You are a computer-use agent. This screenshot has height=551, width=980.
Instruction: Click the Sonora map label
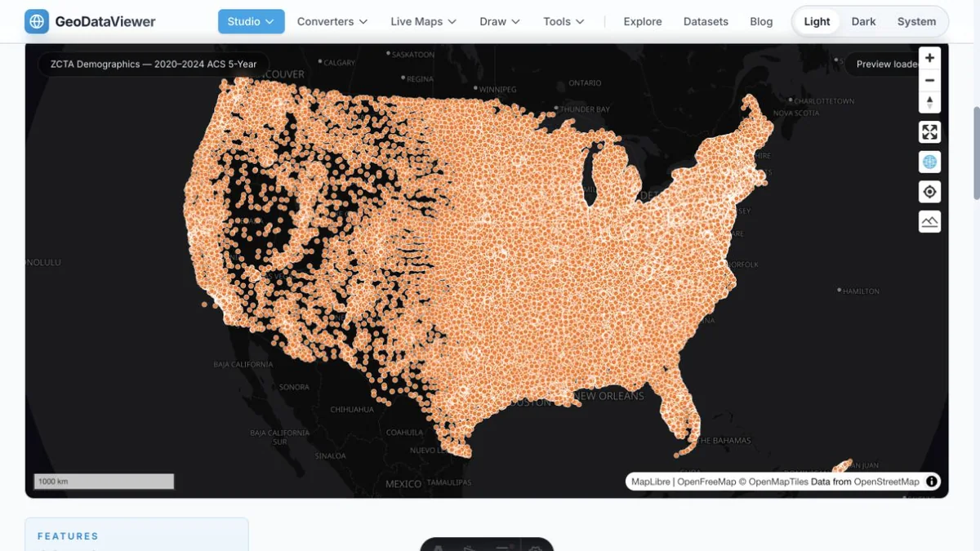[x=294, y=387]
